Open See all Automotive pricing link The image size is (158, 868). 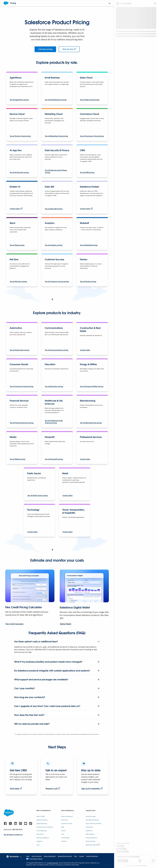20,350
